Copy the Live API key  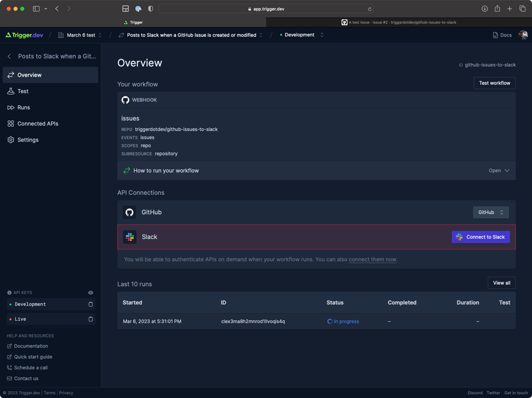tap(91, 319)
